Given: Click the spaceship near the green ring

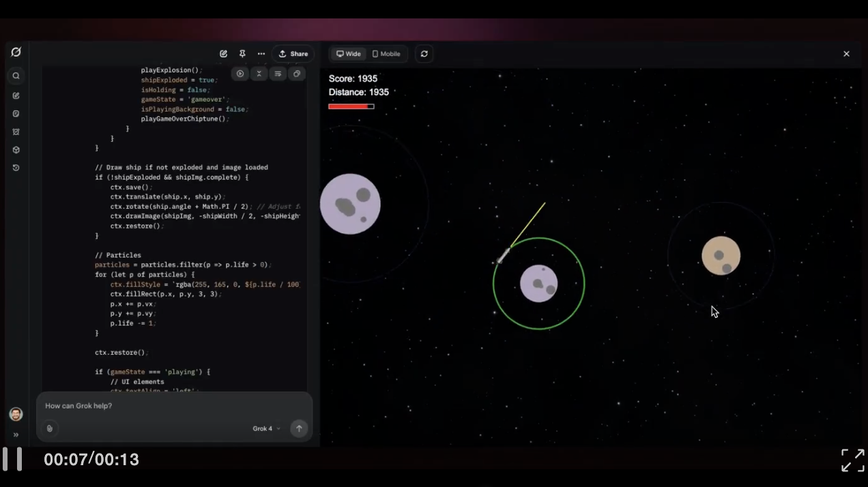Looking at the screenshot, I should 503,256.
